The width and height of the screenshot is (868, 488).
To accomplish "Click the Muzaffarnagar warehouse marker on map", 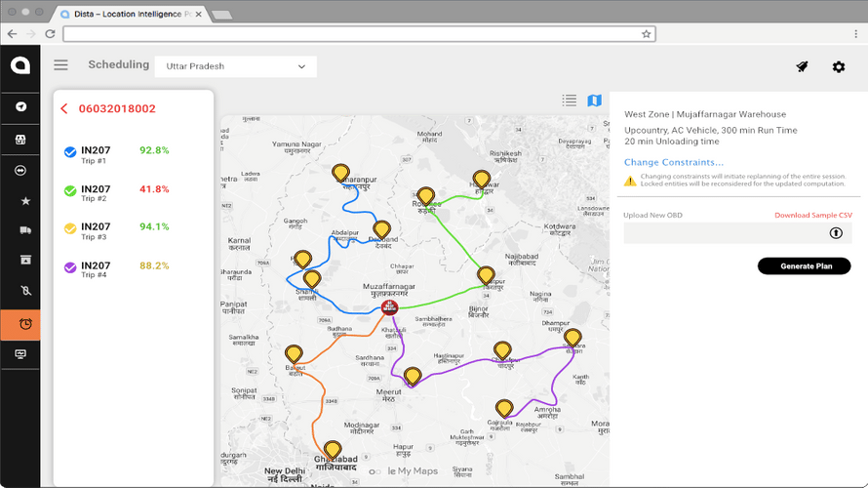I will (x=389, y=308).
